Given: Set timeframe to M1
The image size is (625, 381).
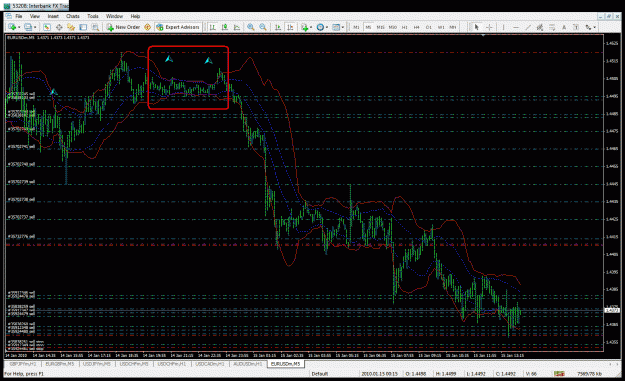Looking at the screenshot, I should (x=356, y=27).
